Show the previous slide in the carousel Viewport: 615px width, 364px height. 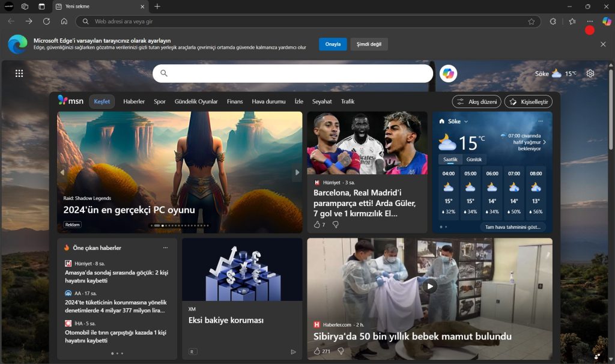(62, 172)
